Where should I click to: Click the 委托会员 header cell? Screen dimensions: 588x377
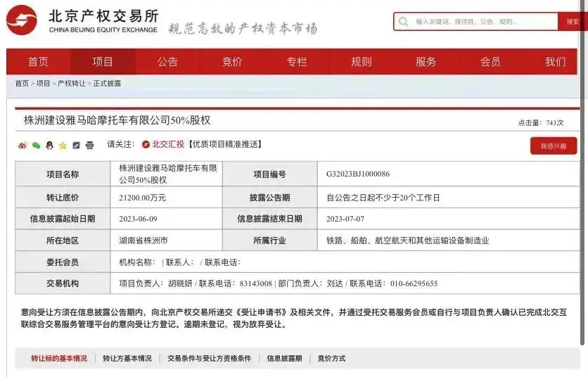(x=63, y=262)
